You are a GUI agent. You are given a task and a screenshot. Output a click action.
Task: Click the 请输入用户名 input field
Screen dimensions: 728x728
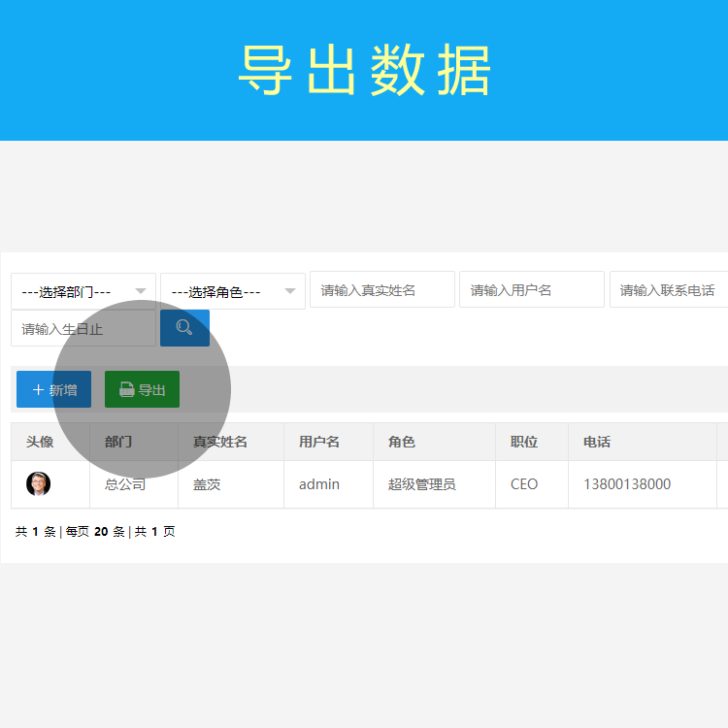click(x=532, y=289)
